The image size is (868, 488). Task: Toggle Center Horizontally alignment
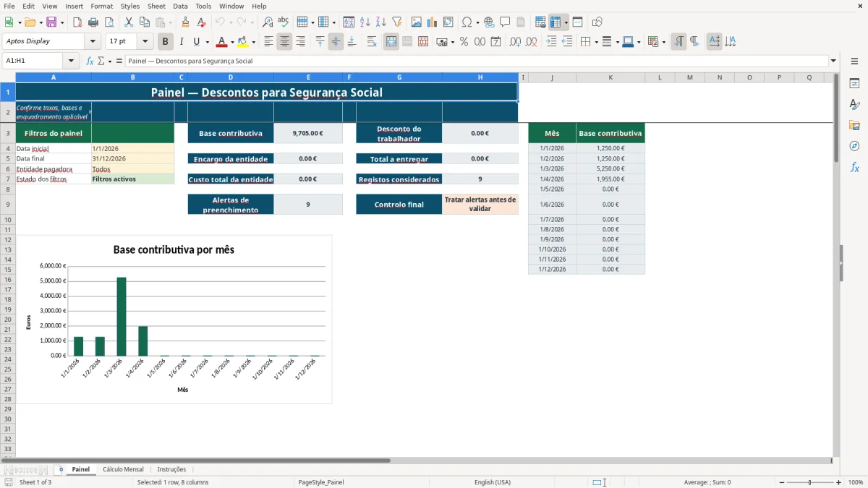point(284,42)
